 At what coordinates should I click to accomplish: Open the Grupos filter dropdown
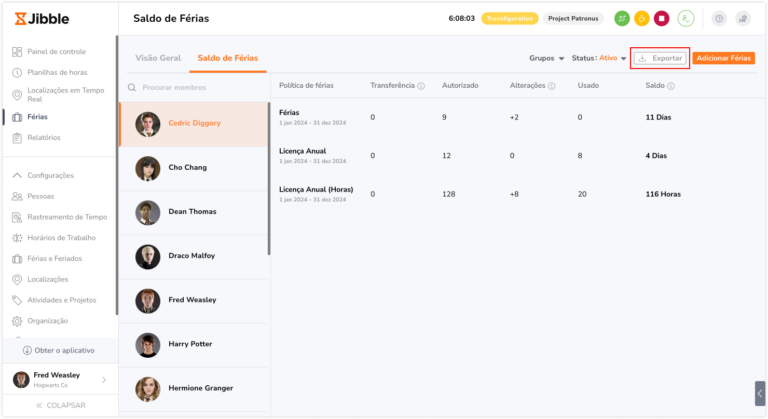click(x=546, y=58)
